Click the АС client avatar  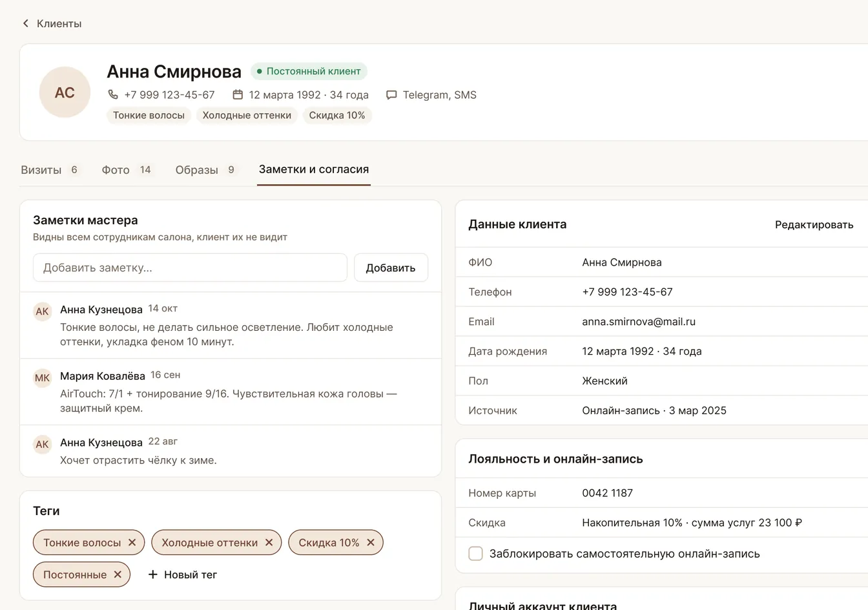click(x=65, y=92)
